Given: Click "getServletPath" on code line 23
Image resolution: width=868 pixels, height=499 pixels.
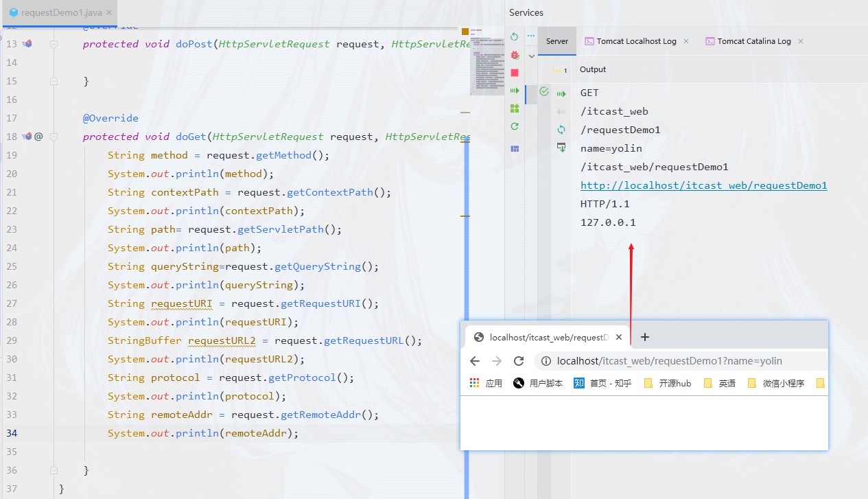Looking at the screenshot, I should pos(281,229).
